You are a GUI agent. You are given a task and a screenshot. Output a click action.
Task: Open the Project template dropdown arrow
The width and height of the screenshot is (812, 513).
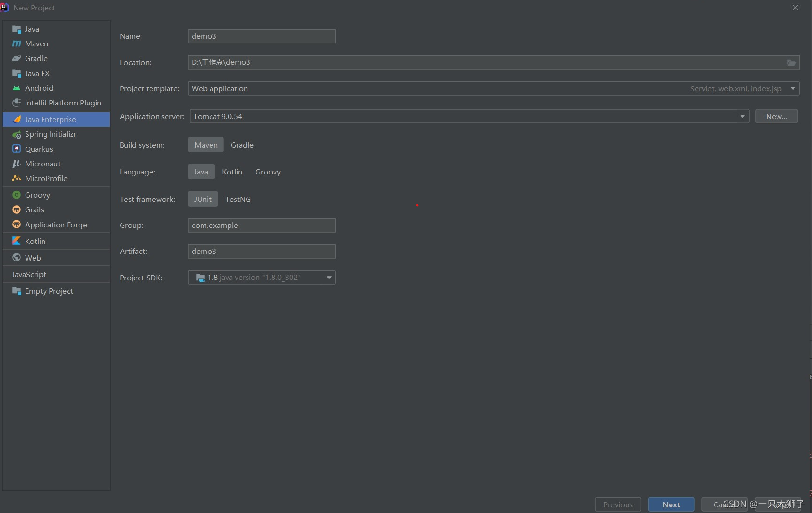(x=793, y=88)
